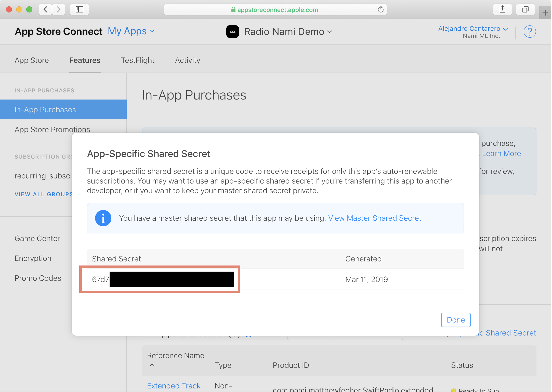Click the reload page icon
Image resolution: width=552 pixels, height=392 pixels.
(380, 10)
